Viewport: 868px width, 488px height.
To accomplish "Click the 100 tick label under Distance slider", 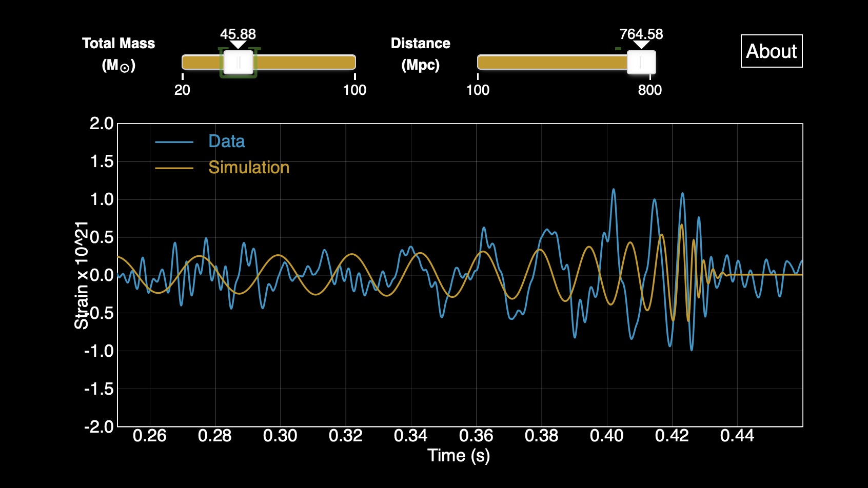I will [x=478, y=90].
